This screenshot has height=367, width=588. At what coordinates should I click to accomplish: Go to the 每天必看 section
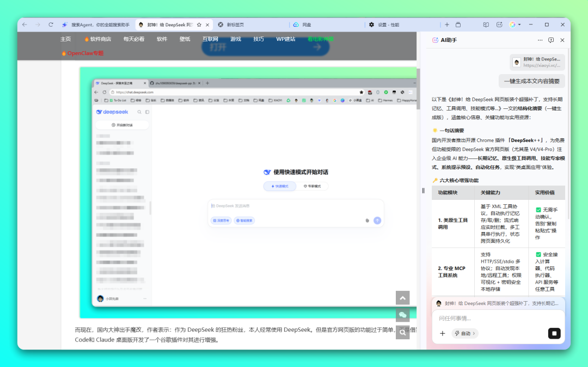(134, 39)
